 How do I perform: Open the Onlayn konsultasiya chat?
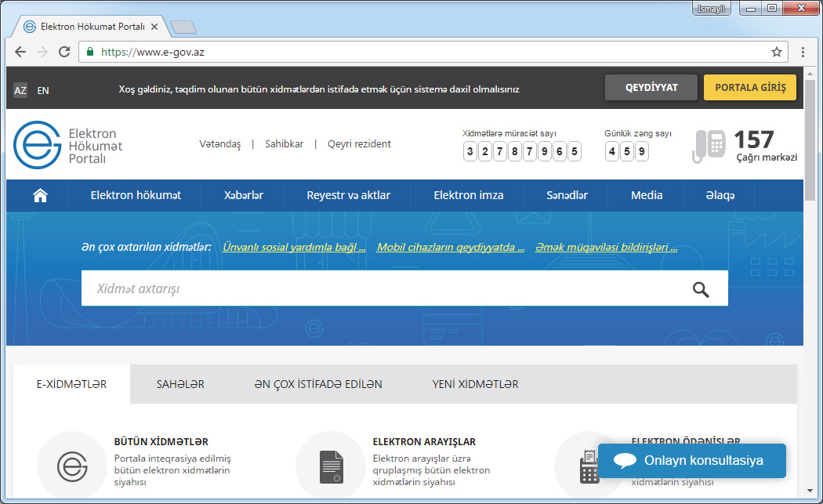click(x=691, y=461)
